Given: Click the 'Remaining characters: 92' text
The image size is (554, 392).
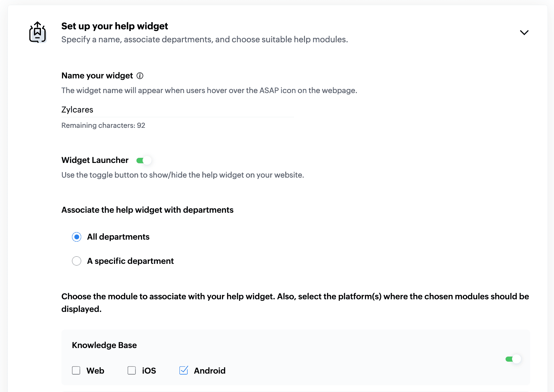Looking at the screenshot, I should click(x=103, y=125).
